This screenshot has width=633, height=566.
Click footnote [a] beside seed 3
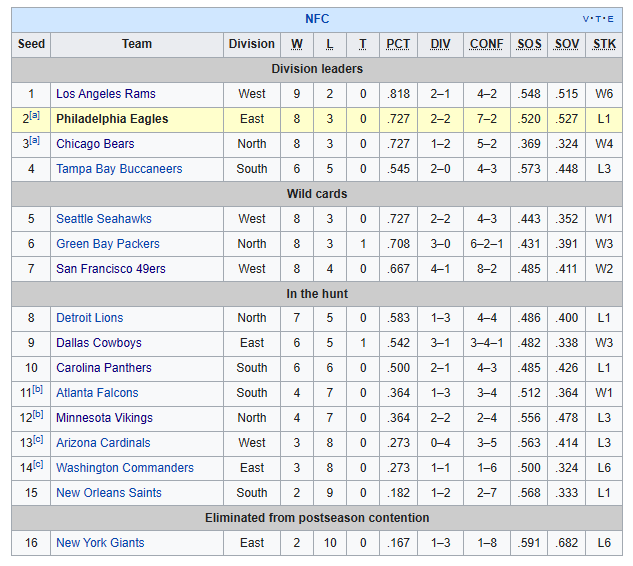[x=35, y=140]
